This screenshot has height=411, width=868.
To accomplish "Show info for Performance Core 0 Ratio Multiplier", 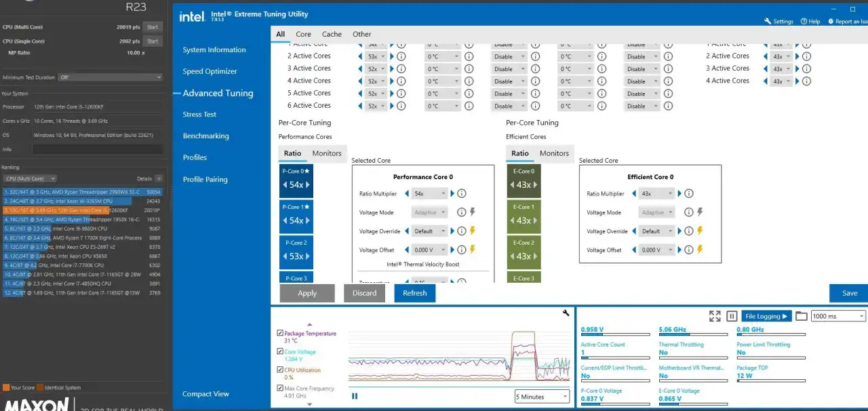I will [462, 194].
